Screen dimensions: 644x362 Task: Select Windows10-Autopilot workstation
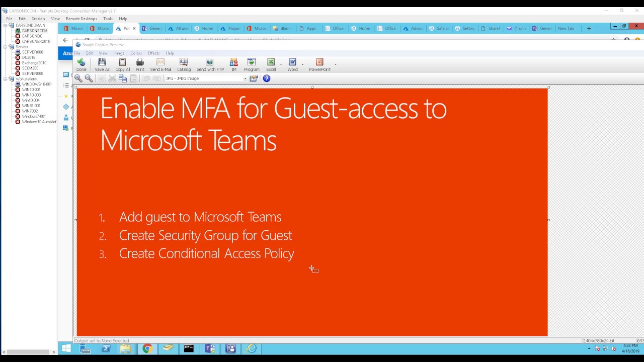point(39,122)
